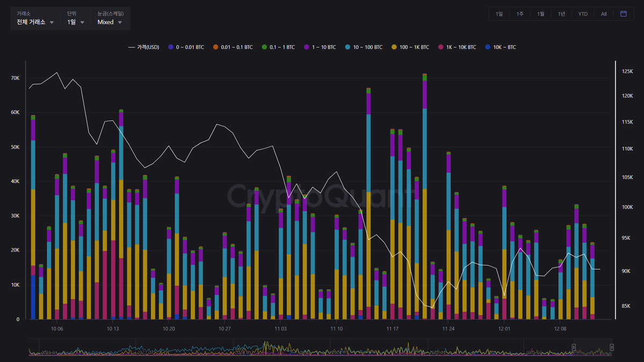Click the 10 20 date axis label
644x362 pixels.
(169, 328)
